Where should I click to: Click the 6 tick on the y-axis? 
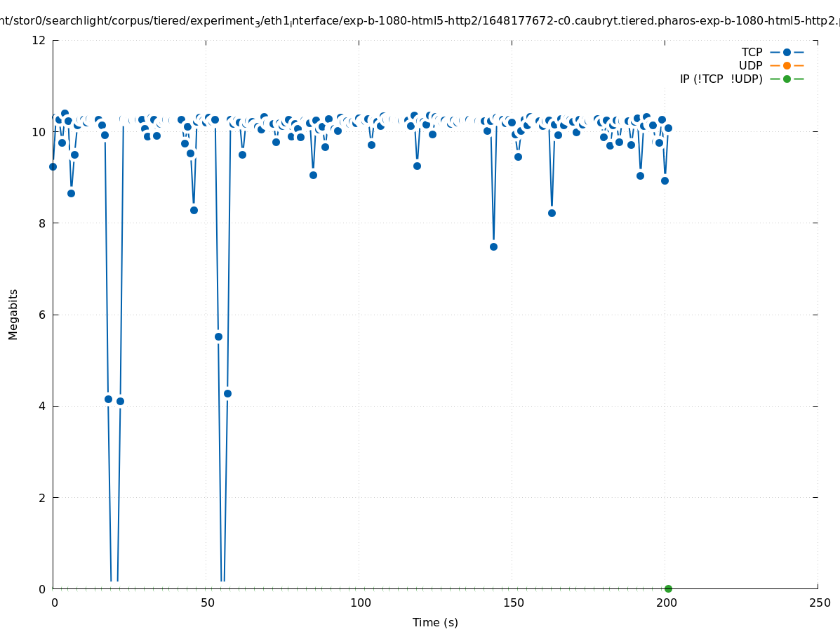click(42, 315)
